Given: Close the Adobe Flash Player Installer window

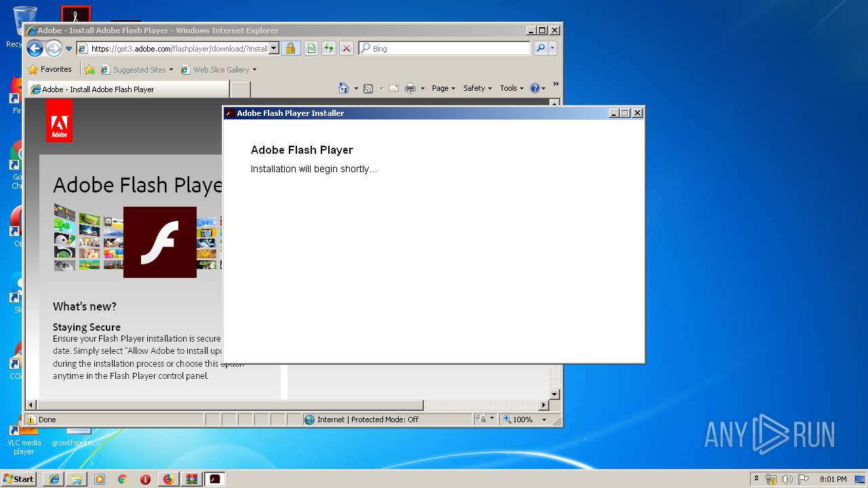Looking at the screenshot, I should 637,113.
